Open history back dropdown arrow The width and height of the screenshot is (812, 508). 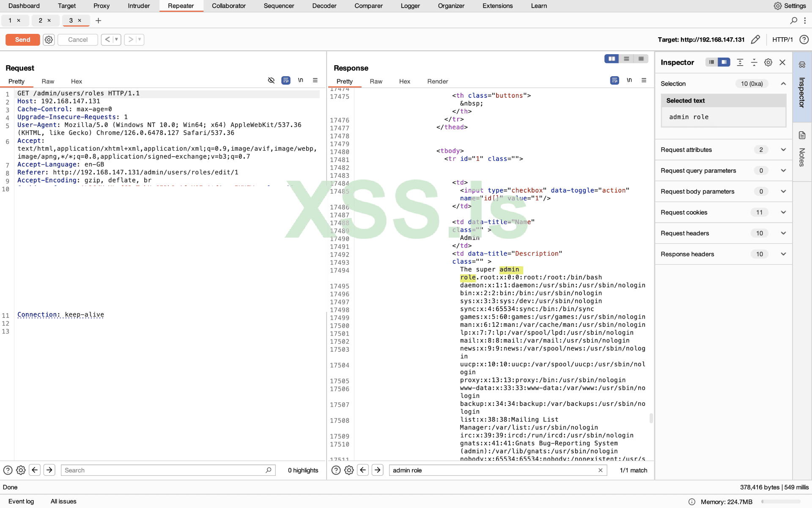pos(116,39)
